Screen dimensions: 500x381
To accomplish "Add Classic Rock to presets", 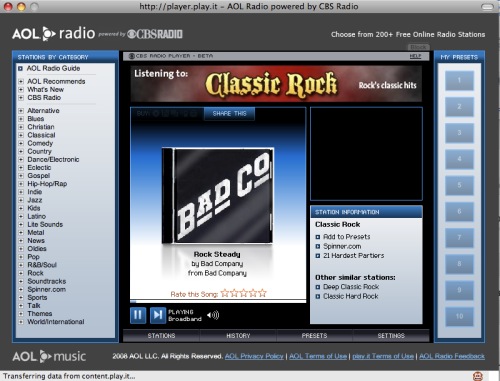I will [347, 237].
